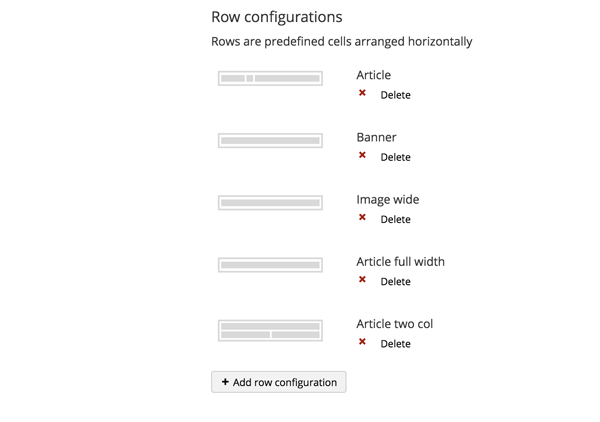Click Delete text under Article two col
600x422 pixels.
point(395,344)
